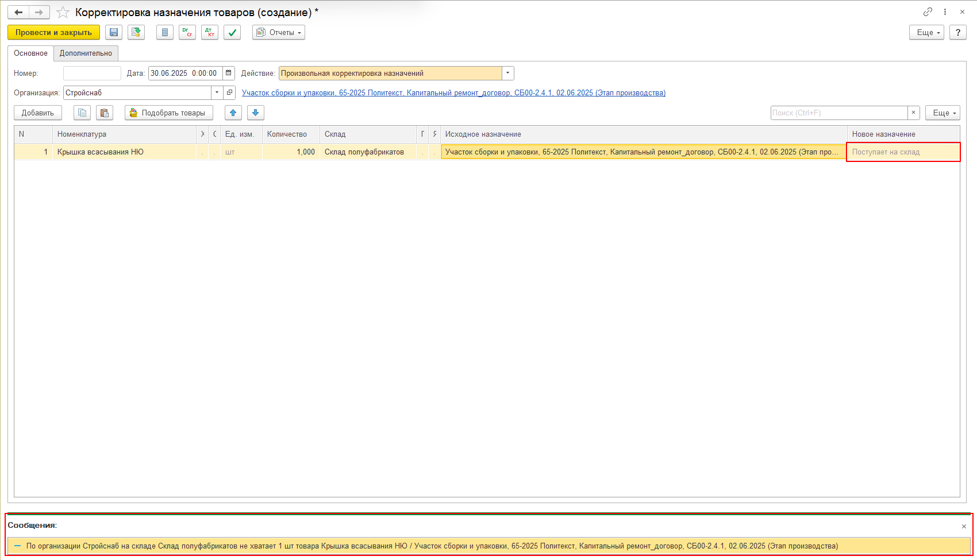Click the green checkmark icon
The image size is (977, 560).
[x=232, y=33]
